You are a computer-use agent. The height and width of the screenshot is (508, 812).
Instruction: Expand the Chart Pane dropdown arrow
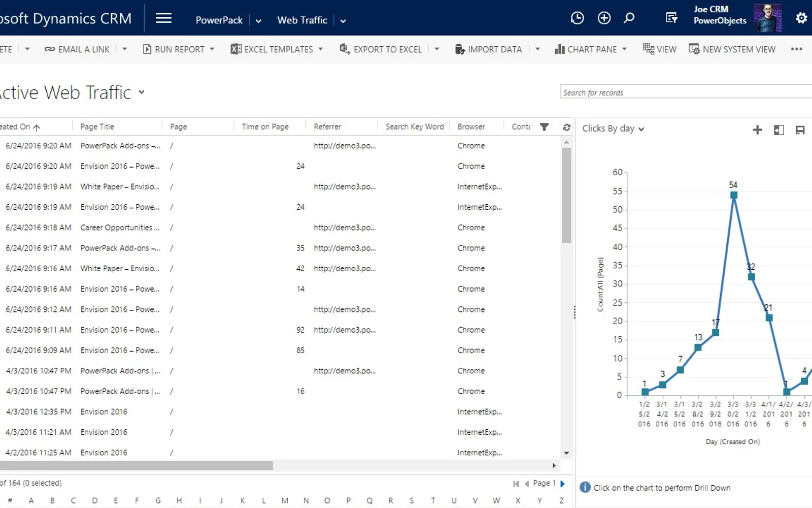(624, 49)
